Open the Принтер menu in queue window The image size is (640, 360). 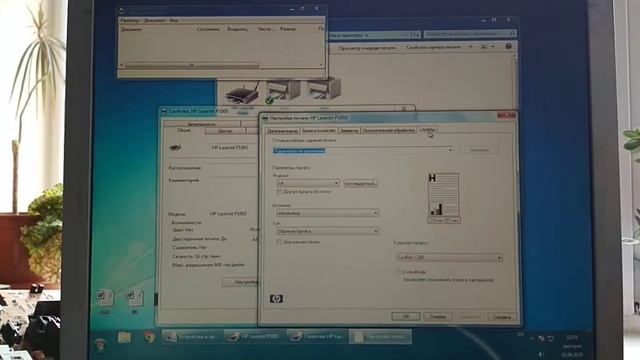point(131,20)
